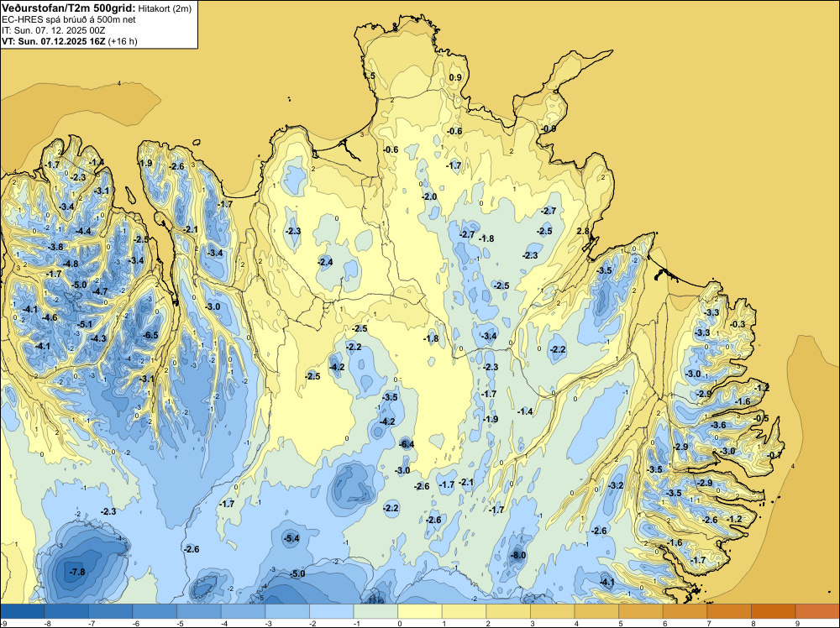840x628 pixels.
Task: Click the 'EC-HRES spá brúuð á 500m net' line
Action: [69, 20]
